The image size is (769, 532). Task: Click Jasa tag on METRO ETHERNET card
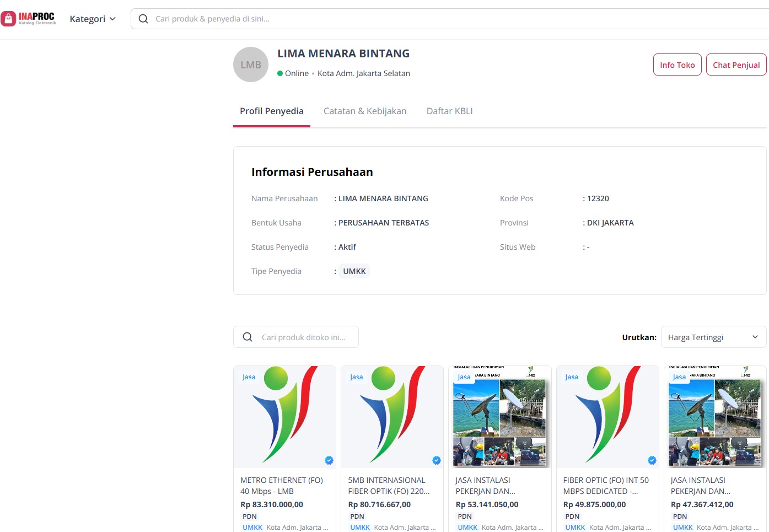point(249,377)
